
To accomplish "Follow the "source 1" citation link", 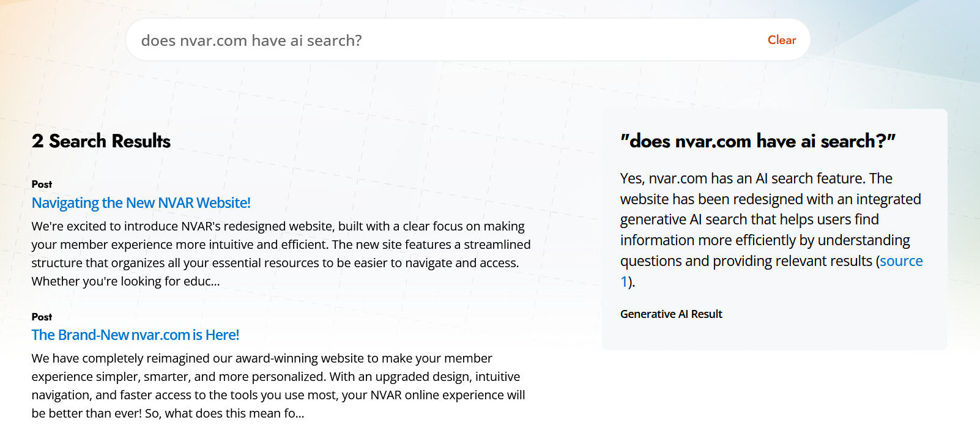I will click(x=902, y=261).
